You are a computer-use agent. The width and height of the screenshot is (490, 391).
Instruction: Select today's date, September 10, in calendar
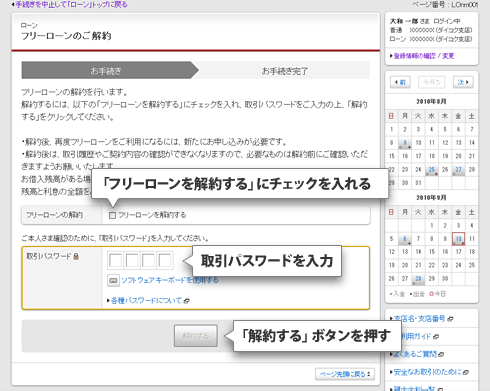[458, 239]
